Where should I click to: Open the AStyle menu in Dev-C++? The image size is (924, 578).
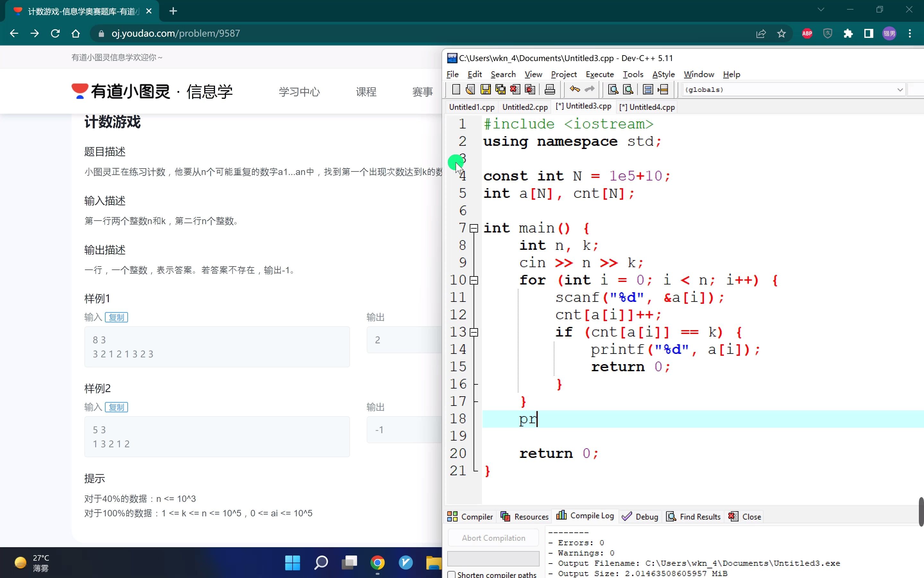coord(663,74)
